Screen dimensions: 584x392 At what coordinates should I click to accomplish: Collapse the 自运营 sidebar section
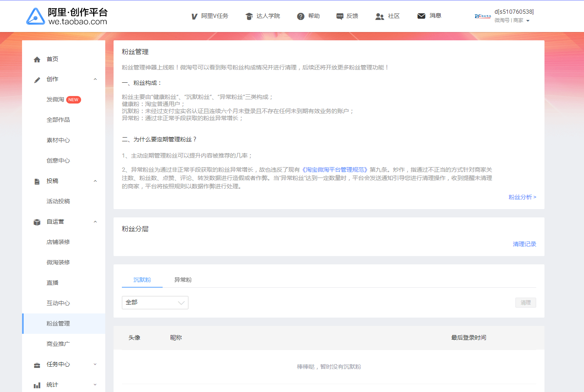(95, 222)
